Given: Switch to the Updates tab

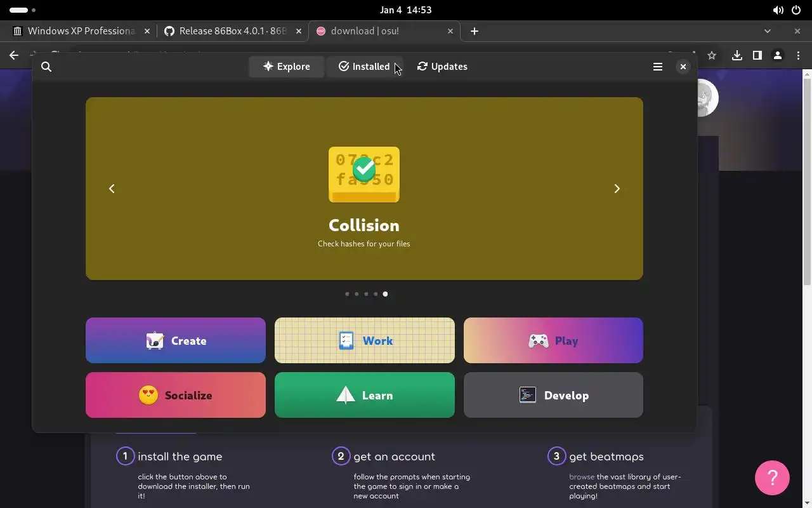Looking at the screenshot, I should point(442,67).
